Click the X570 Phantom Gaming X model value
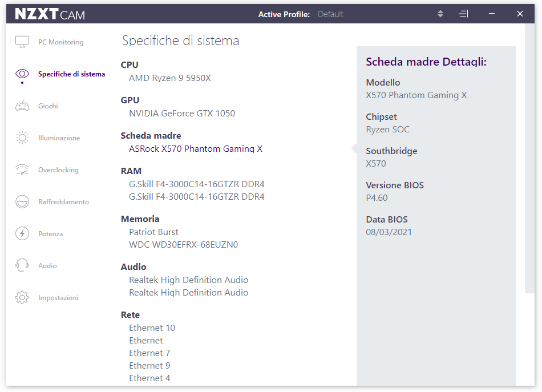The width and height of the screenshot is (542, 392). 416,95
